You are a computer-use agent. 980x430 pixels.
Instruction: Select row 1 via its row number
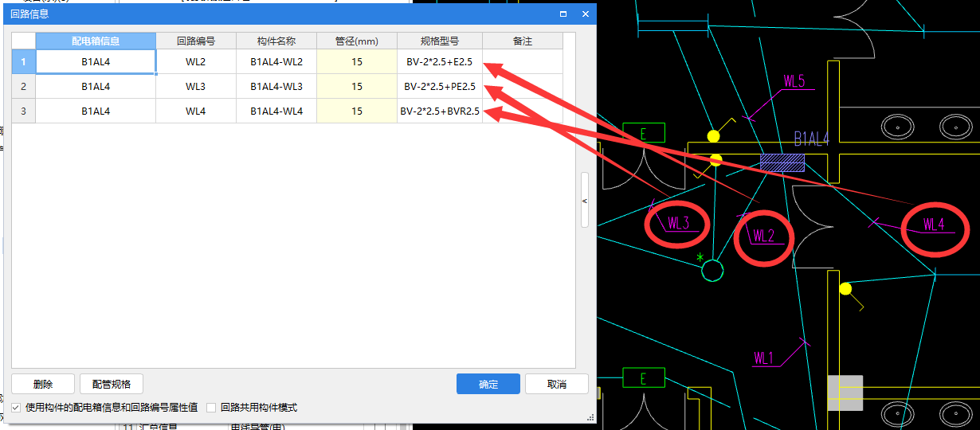(24, 61)
